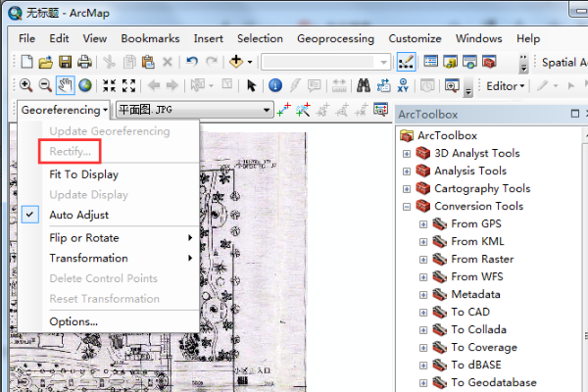
Task: Select the To Collada toolset
Action: (479, 329)
